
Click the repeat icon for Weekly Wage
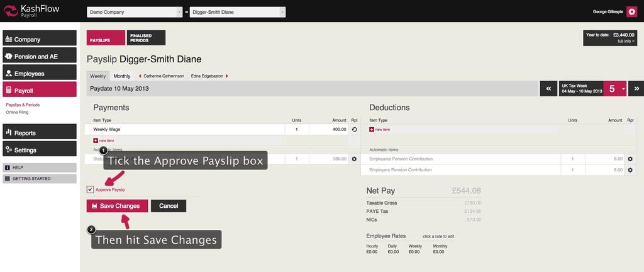[x=354, y=129]
